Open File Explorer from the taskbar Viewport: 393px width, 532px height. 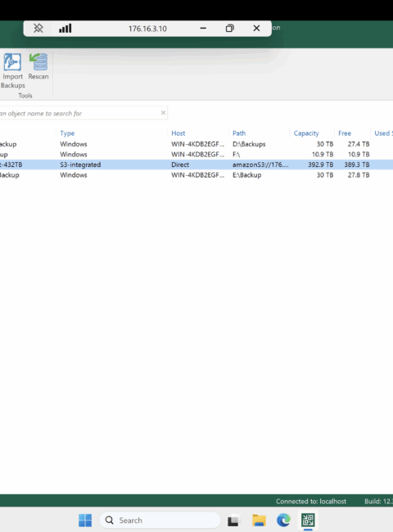pyautogui.click(x=259, y=520)
